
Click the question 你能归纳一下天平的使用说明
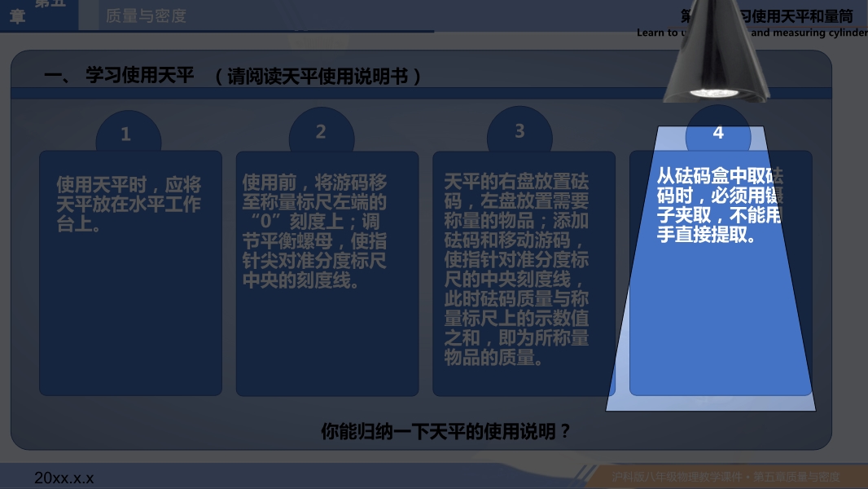tap(445, 431)
